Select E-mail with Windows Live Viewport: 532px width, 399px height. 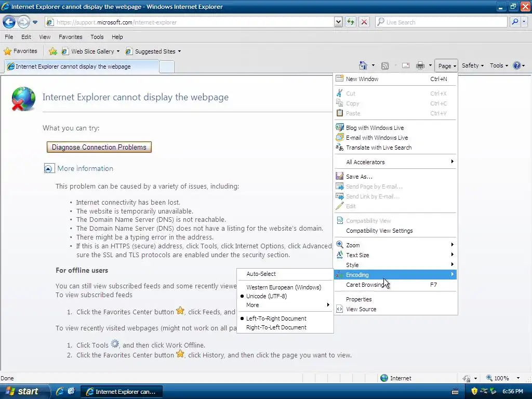point(395,138)
